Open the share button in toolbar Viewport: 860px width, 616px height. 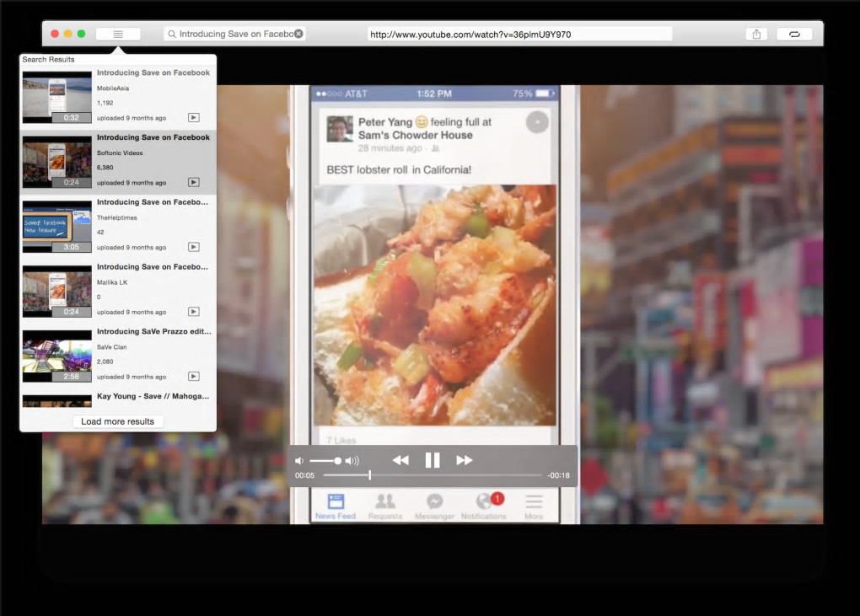pyautogui.click(x=756, y=34)
